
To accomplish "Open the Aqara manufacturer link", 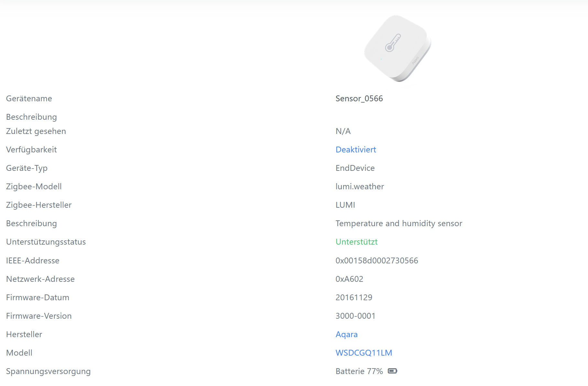I will (346, 334).
